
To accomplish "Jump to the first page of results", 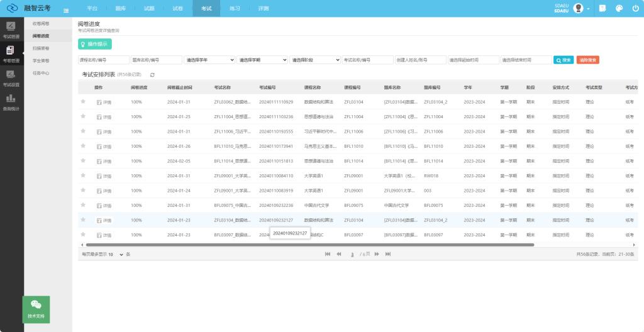I will click(x=328, y=254).
